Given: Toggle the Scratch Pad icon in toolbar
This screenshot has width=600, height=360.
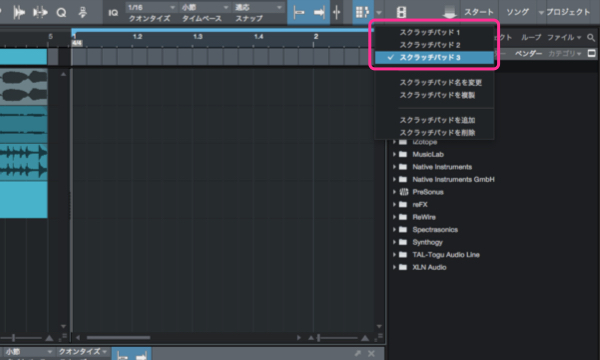Looking at the screenshot, I should pyautogui.click(x=362, y=12).
